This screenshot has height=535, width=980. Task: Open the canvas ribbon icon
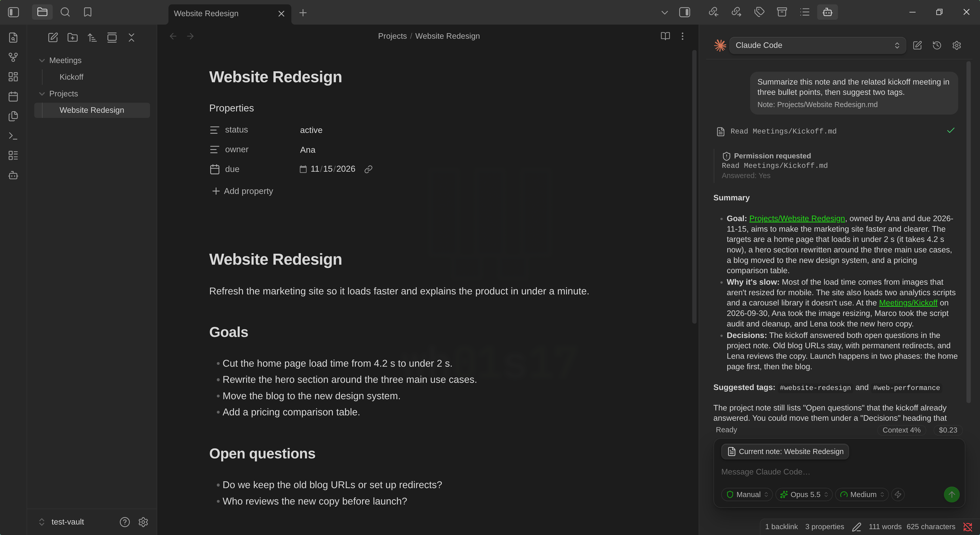[x=13, y=77]
